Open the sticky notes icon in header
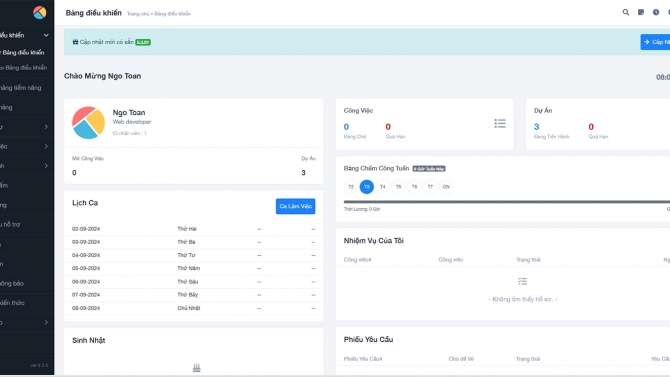This screenshot has height=377, width=670. 641,12
